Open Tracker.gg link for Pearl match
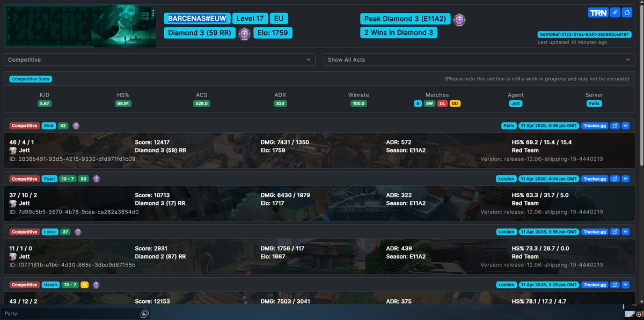The width and height of the screenshot is (644, 320). coord(594,178)
